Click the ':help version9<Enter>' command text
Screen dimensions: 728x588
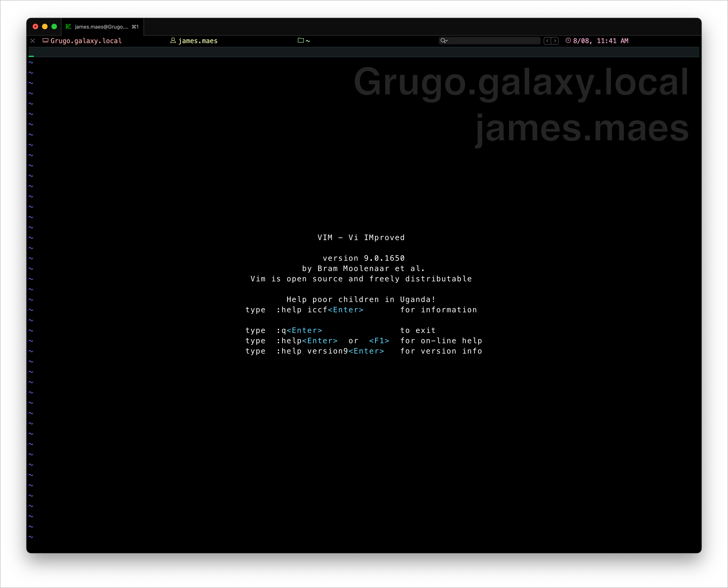pyautogui.click(x=330, y=351)
